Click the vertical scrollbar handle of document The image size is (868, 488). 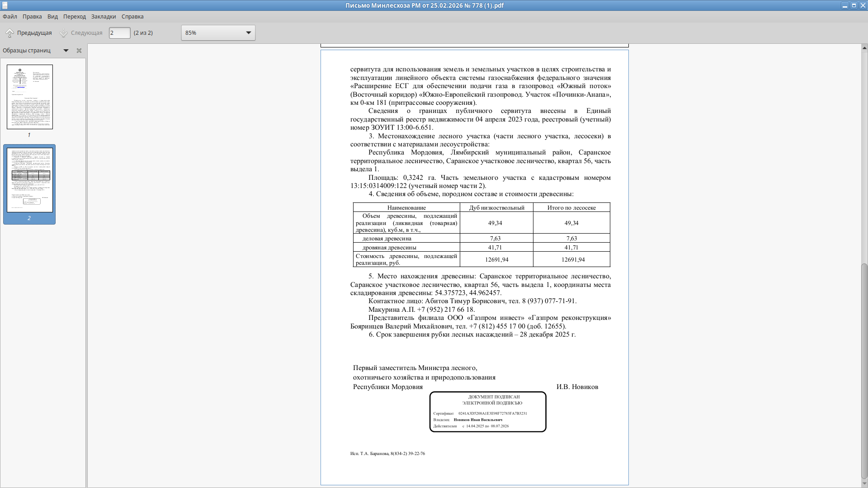[864, 371]
